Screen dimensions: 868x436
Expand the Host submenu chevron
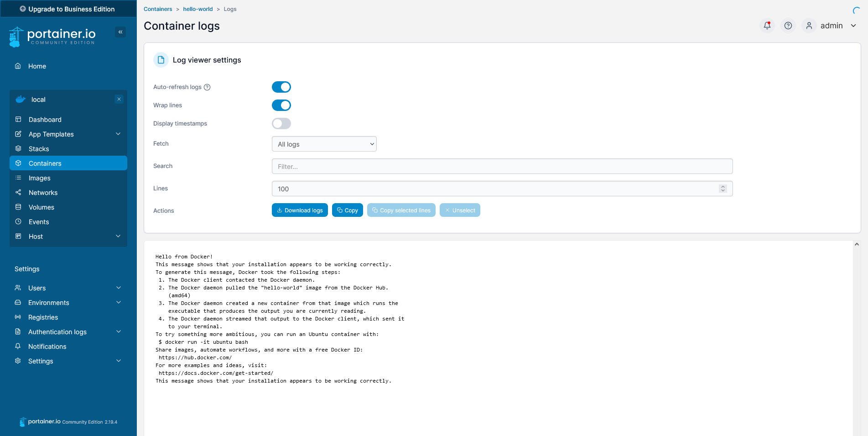tap(118, 236)
